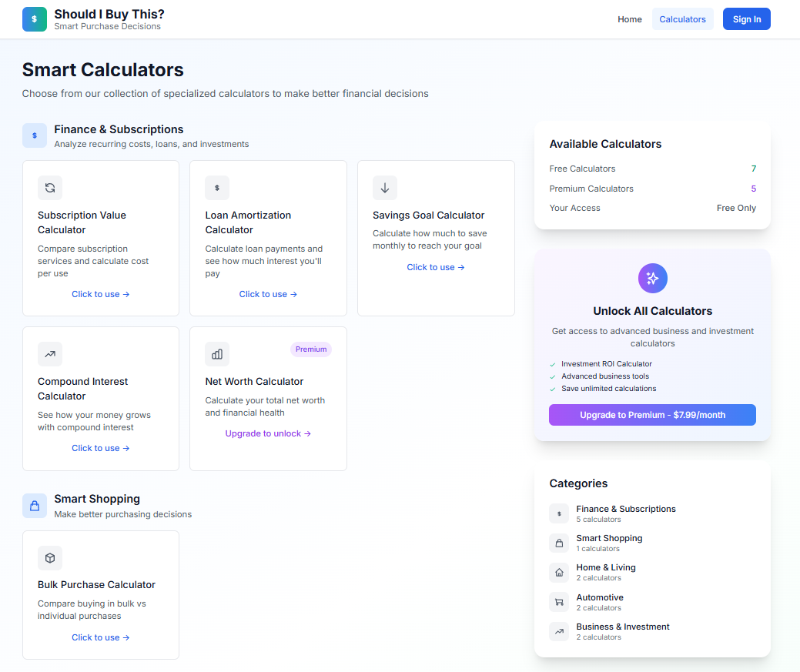Click the Net Worth Calculator bar chart icon
This screenshot has width=800, height=672.
[217, 354]
